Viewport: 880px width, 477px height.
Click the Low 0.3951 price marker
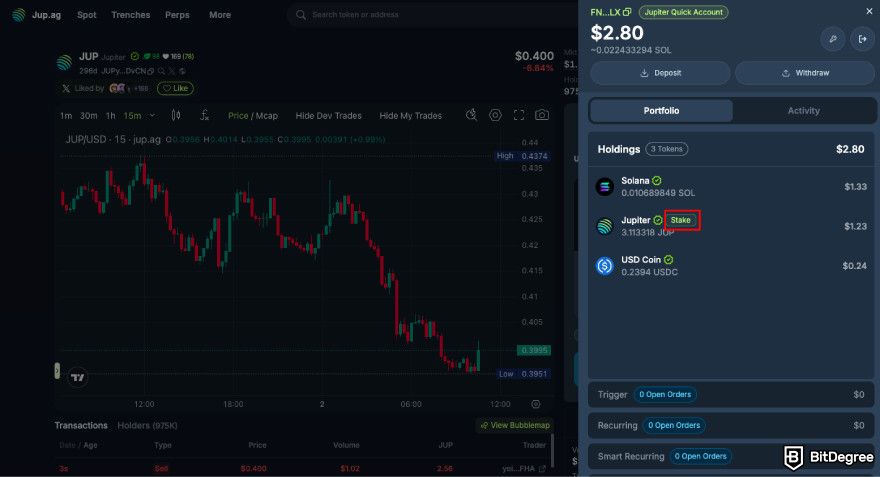point(523,374)
